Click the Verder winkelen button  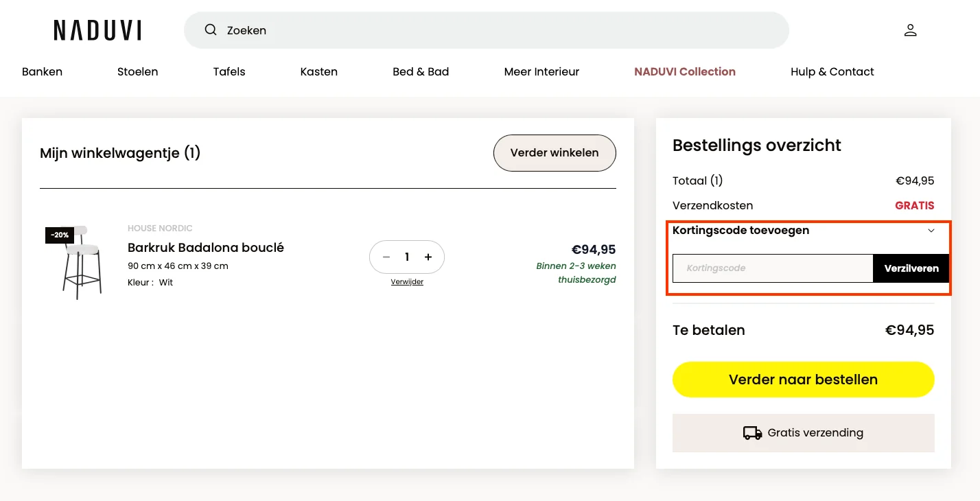coord(555,153)
